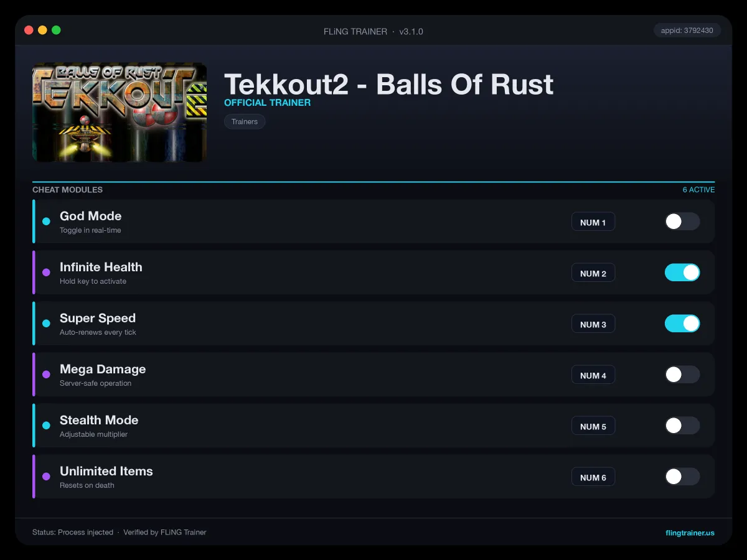This screenshot has height=560, width=747.
Task: Click the purple status dot beside Infinite Health
Action: tap(46, 273)
